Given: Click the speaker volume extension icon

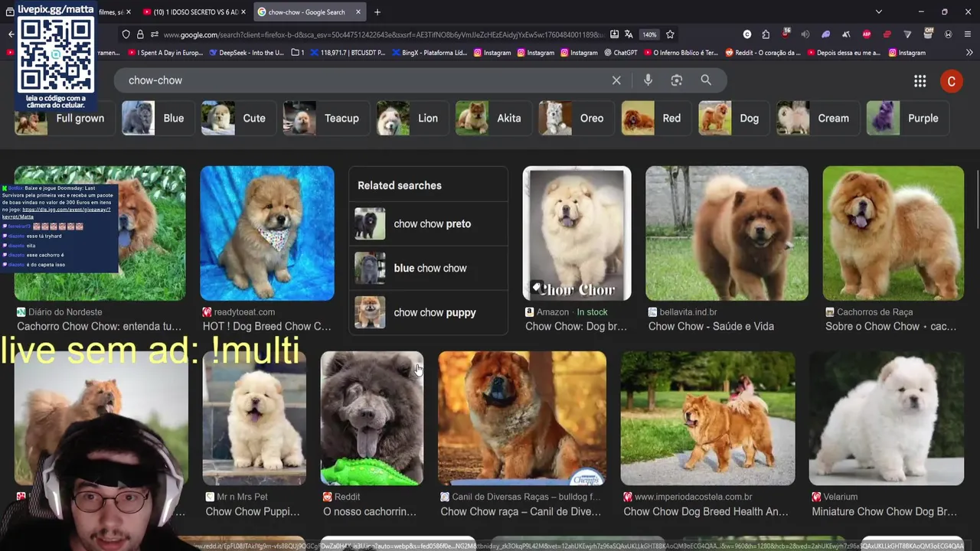Looking at the screenshot, I should tap(805, 34).
